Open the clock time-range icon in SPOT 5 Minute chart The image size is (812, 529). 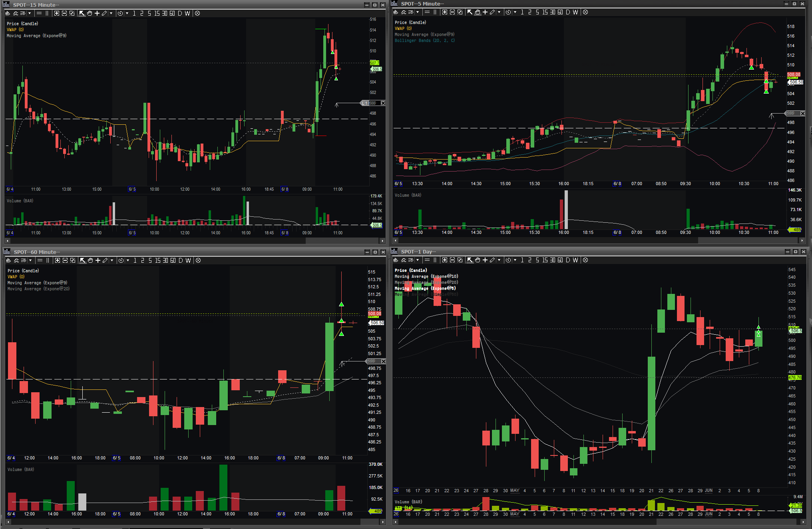508,12
